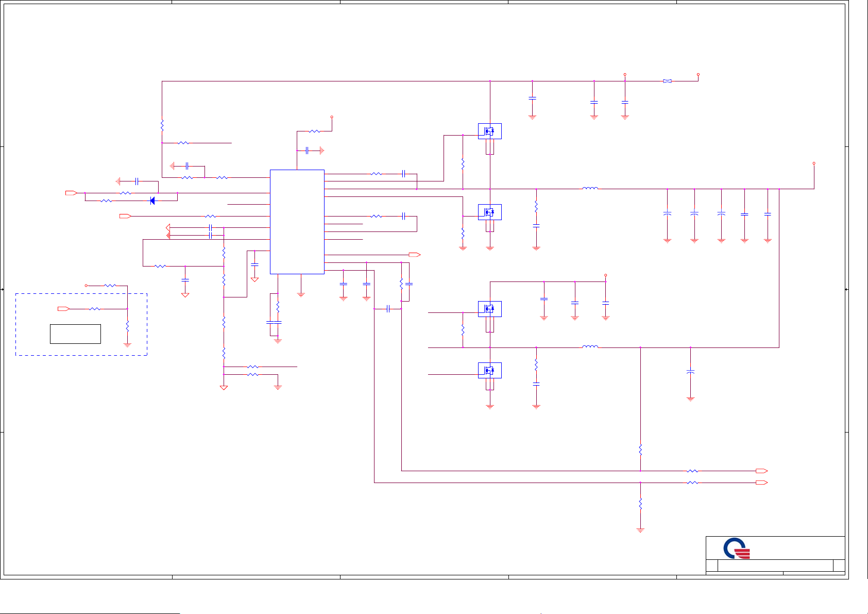Click the input port inside the dashed box
The image size is (868, 614).
coord(63,309)
